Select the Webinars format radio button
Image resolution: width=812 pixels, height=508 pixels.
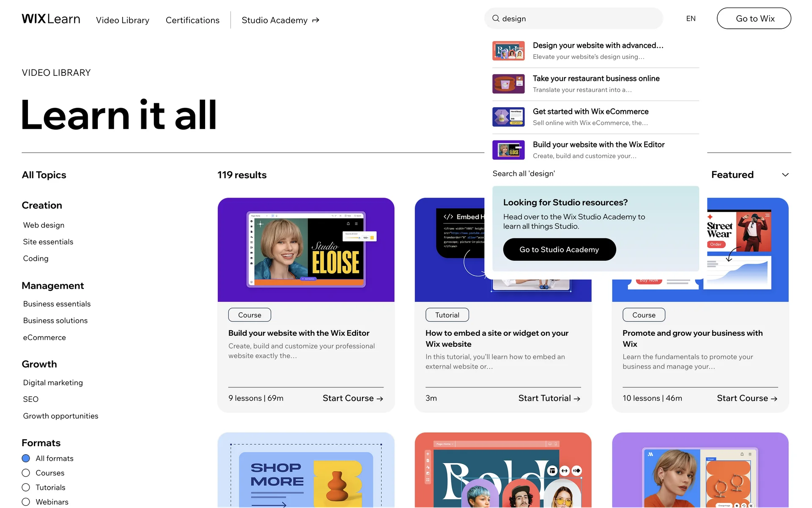(26, 502)
